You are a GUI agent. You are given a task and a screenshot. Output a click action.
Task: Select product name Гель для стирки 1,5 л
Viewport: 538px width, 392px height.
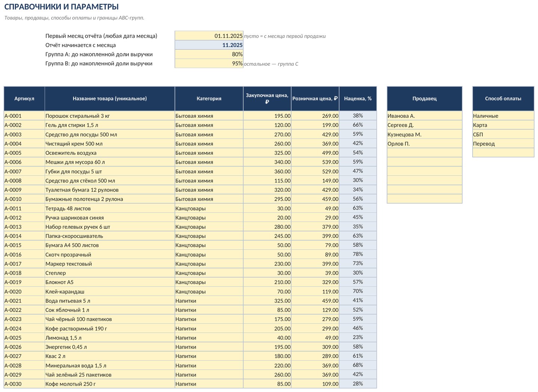(x=110, y=125)
